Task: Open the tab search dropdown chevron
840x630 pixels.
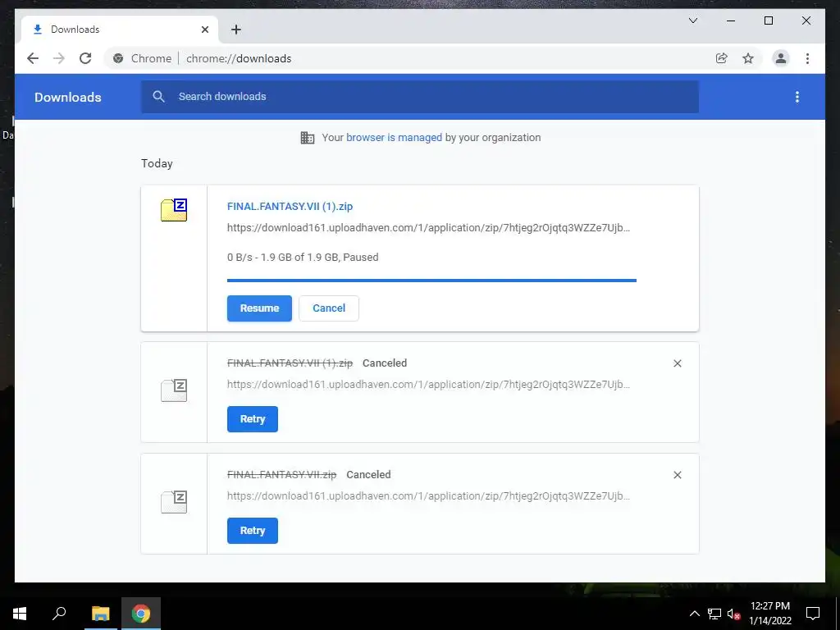Action: tap(692, 21)
